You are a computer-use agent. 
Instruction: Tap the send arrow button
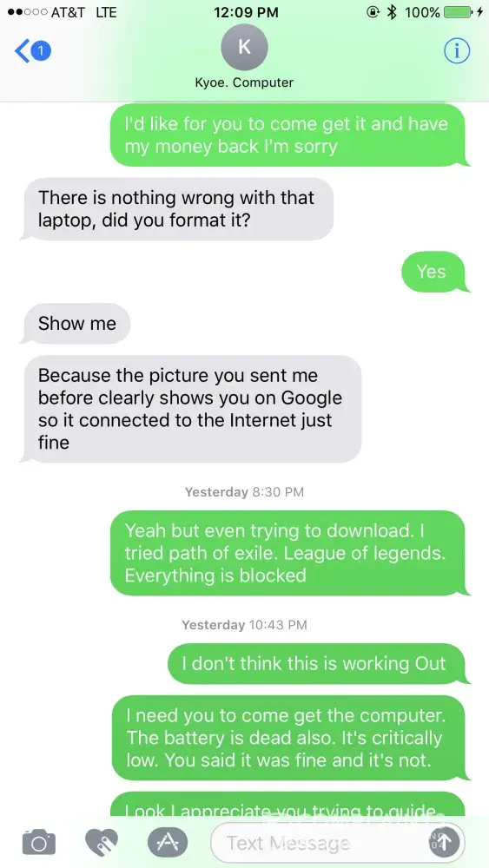(444, 842)
